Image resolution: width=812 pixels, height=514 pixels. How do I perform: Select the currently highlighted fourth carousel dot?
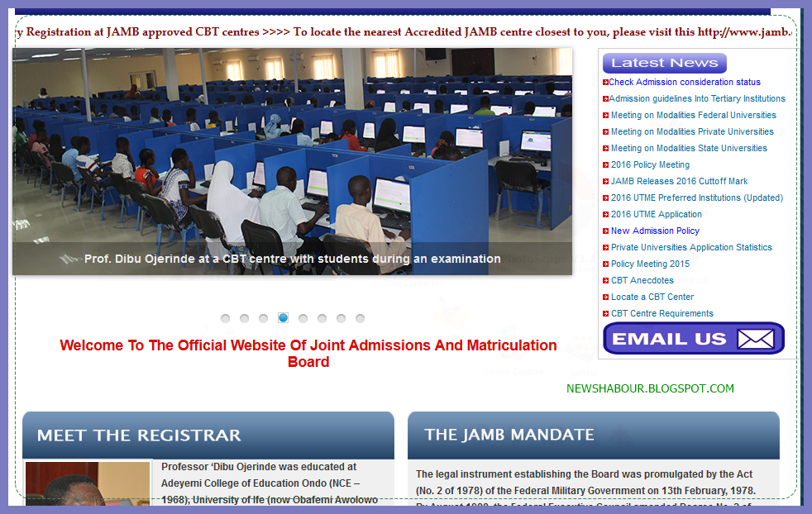coord(283,317)
